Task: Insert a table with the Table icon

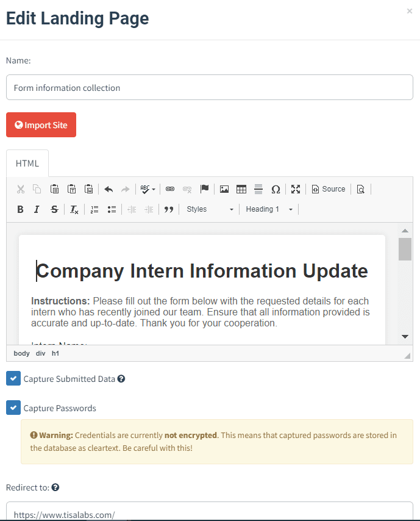Action: [x=241, y=189]
